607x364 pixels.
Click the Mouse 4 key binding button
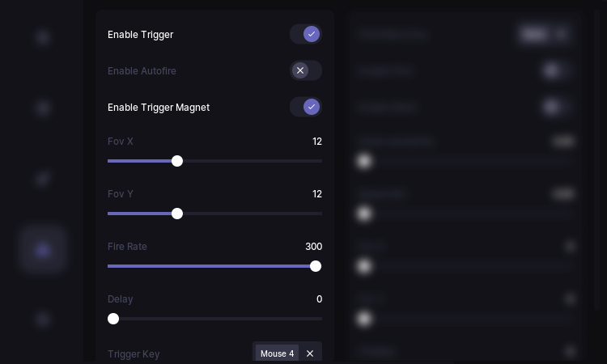tap(277, 353)
